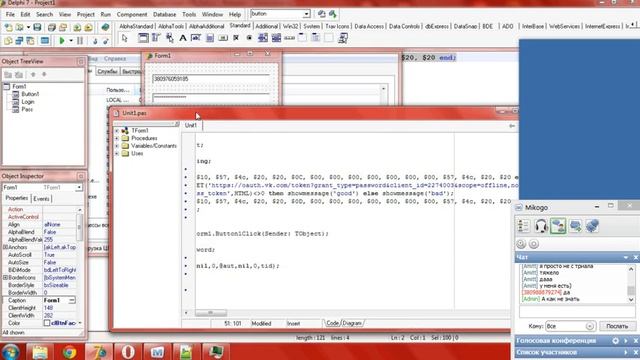This screenshot has width=640, height=360.
Task: Pick the Button 'OK' component in palette
Action: point(223,38)
